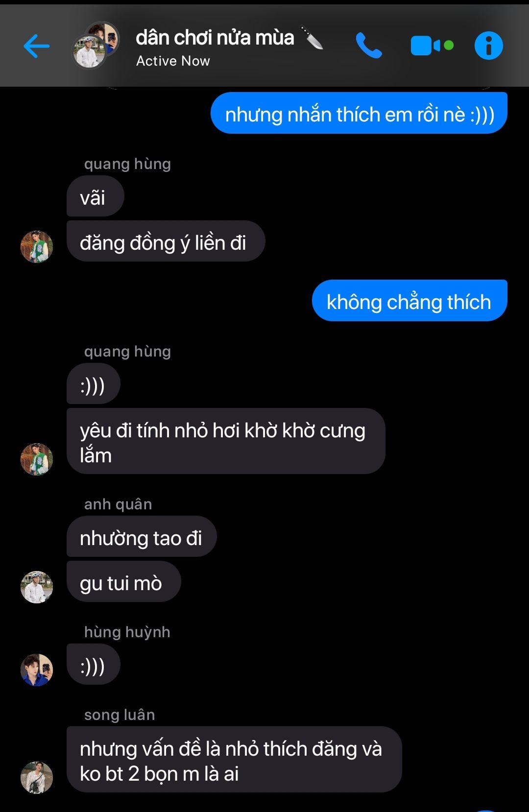Select the message 'đăng đồng ý liền đi'
Screen dimensions: 529x812
[166, 241]
